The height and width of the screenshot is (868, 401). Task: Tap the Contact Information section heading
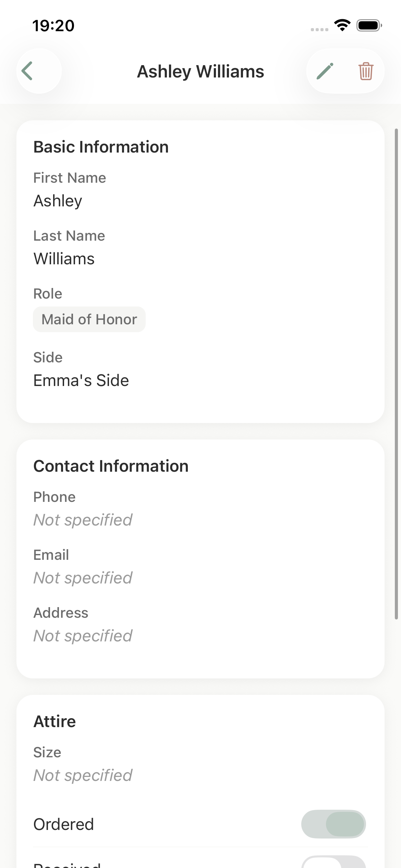coord(111,466)
